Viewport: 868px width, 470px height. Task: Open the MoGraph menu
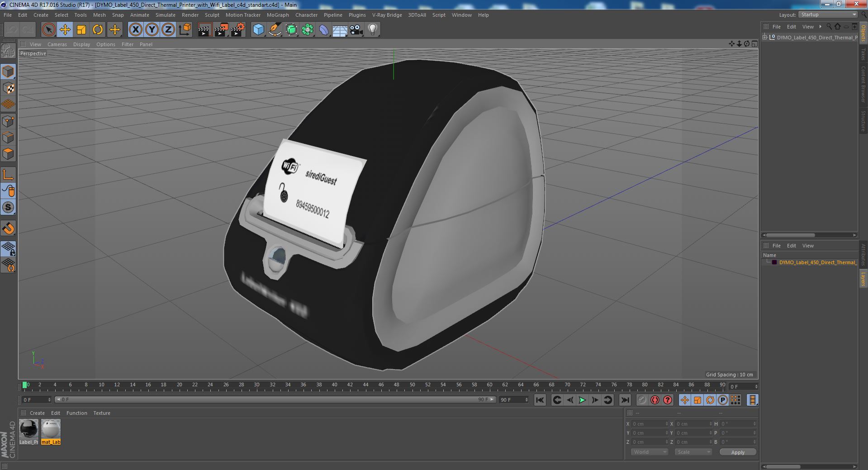pos(278,15)
